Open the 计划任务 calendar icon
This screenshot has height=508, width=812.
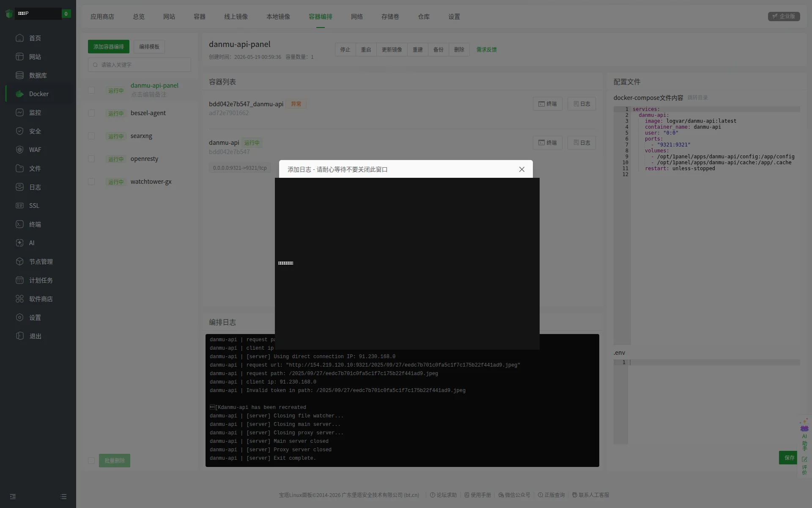click(19, 280)
